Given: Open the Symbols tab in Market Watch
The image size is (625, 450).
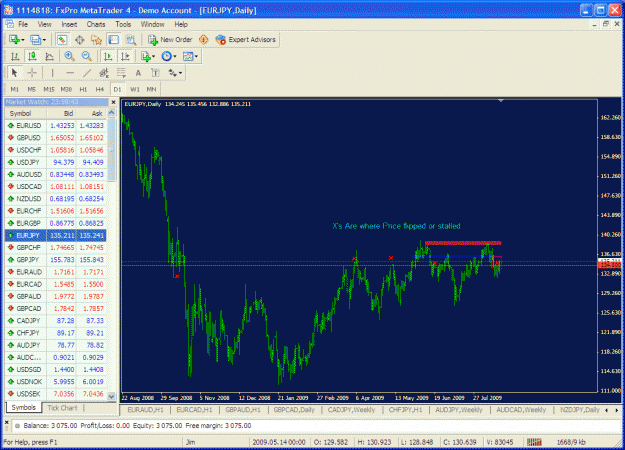Looking at the screenshot, I should pos(24,407).
